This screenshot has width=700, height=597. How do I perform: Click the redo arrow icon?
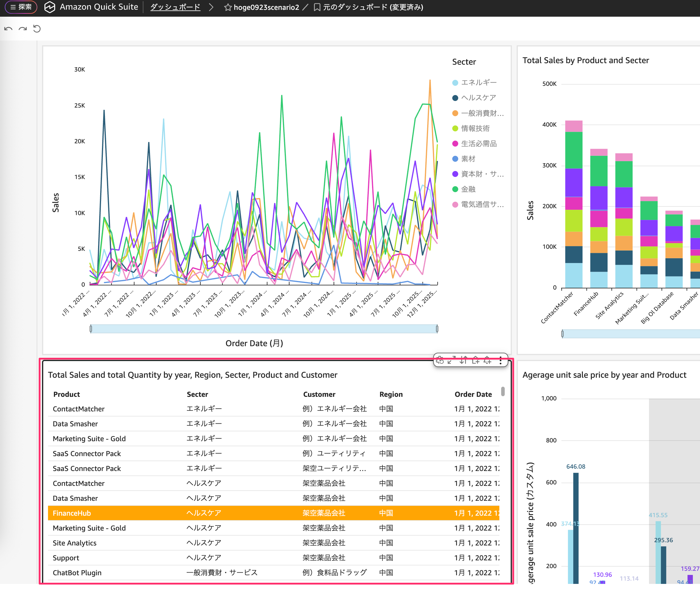pos(23,29)
